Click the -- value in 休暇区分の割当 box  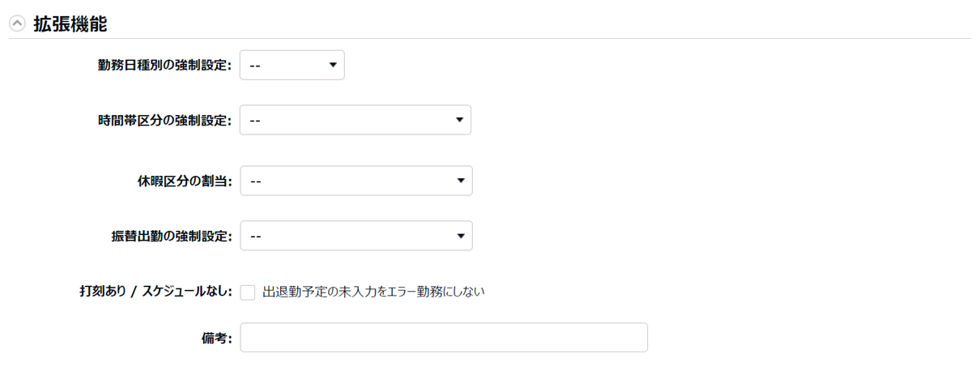(255, 181)
